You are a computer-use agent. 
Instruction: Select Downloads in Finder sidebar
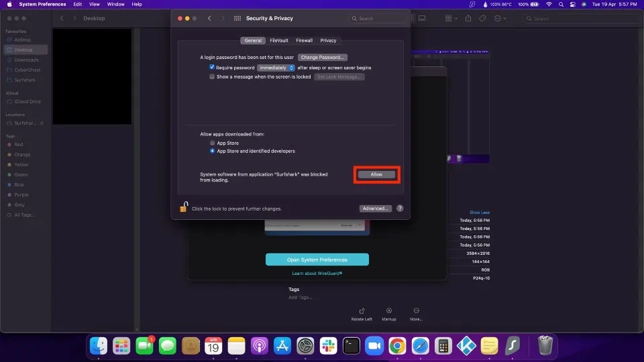click(x=25, y=60)
